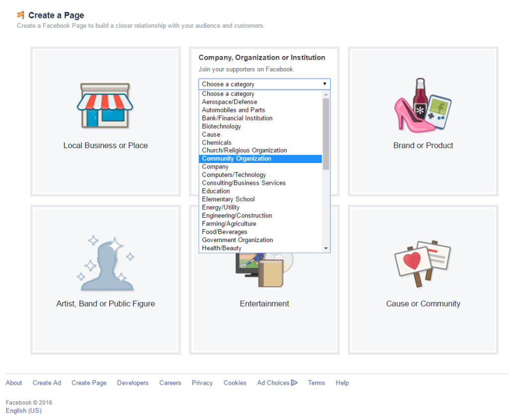Screen dimensions: 509x420
Task: Click the Entertainment label
Action: tap(264, 304)
